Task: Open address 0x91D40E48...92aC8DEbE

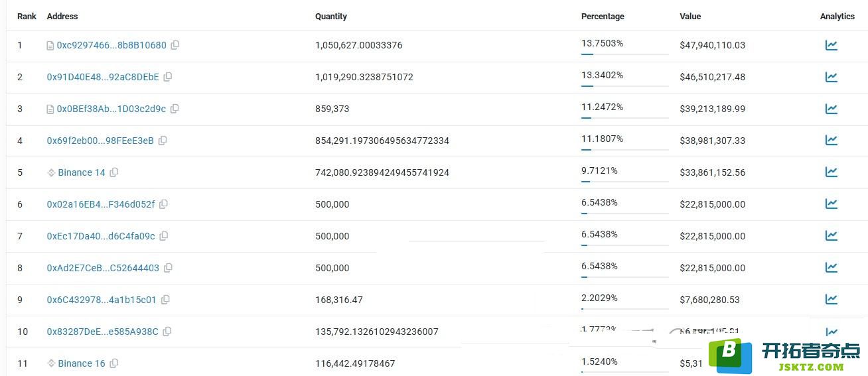Action: [103, 77]
